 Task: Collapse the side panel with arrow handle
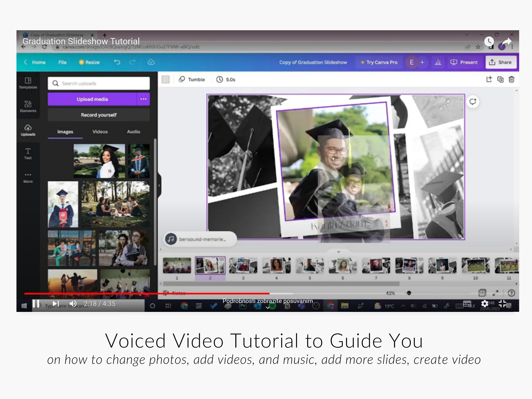159,185
